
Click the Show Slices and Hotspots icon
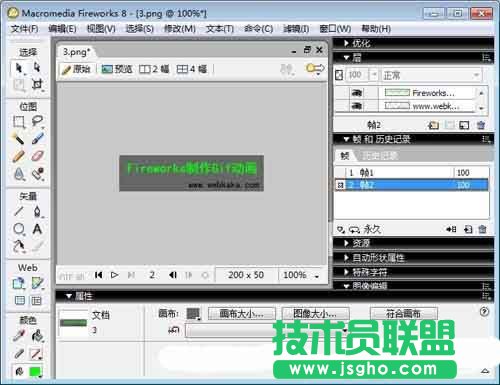pyautogui.click(x=36, y=301)
